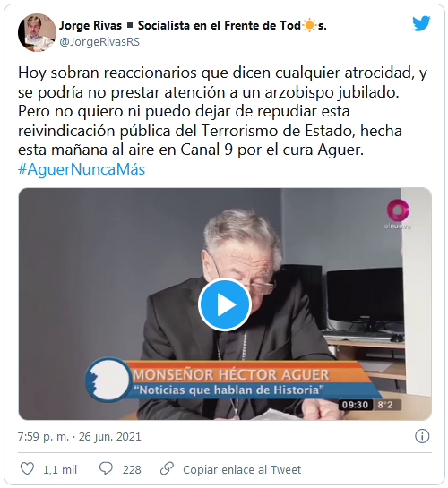The height and width of the screenshot is (488, 448).
Task: Click the round logo on the lower-third banner
Action: [108, 380]
